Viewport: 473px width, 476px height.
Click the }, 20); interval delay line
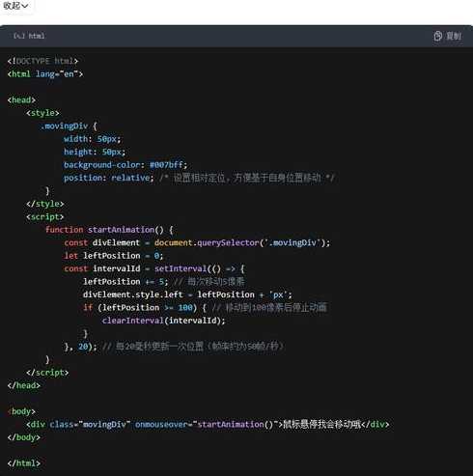click(174, 347)
